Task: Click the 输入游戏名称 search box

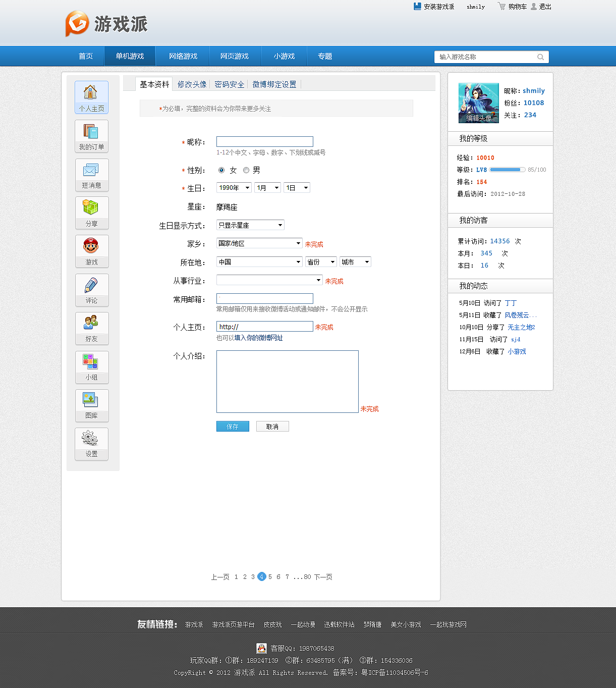Action: point(491,57)
